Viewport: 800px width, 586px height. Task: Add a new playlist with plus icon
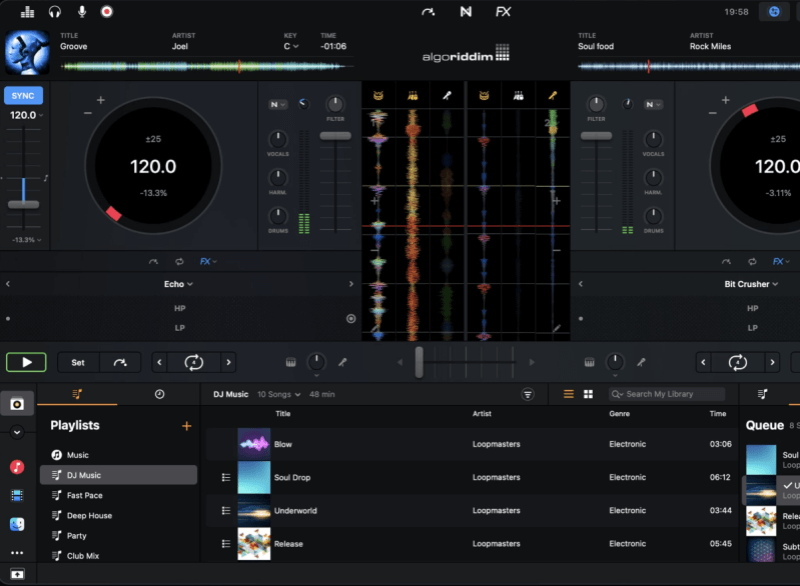pos(187,426)
